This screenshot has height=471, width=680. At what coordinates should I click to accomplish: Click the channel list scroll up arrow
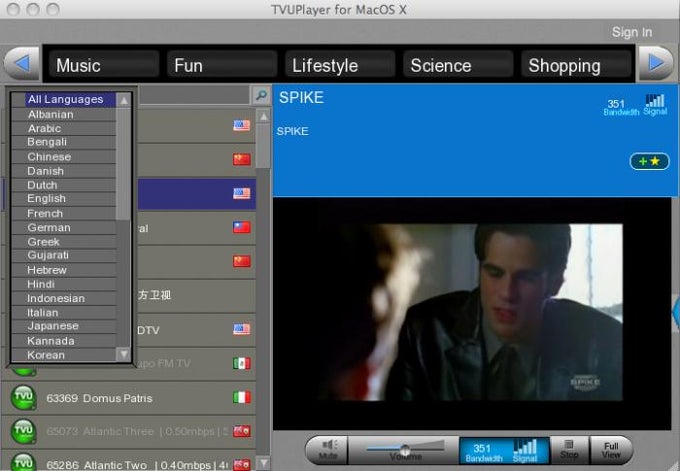(263, 116)
